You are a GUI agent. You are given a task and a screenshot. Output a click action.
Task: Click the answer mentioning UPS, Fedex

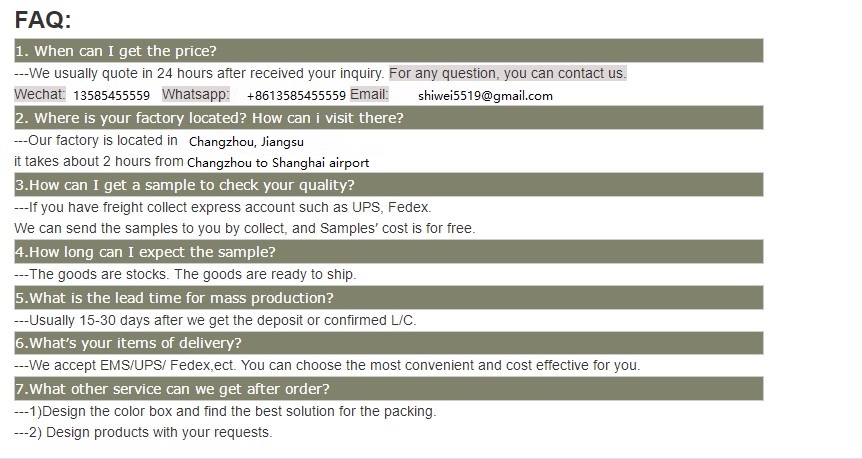pos(223,208)
